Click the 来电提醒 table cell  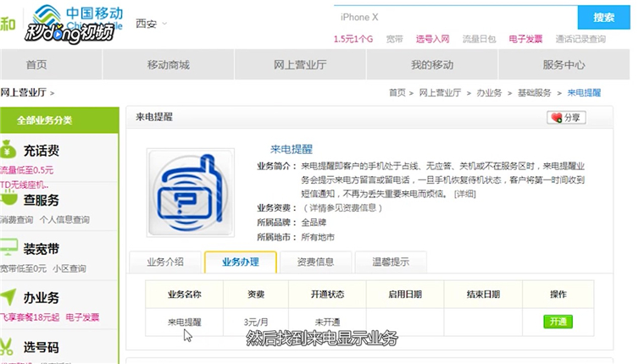click(185, 323)
